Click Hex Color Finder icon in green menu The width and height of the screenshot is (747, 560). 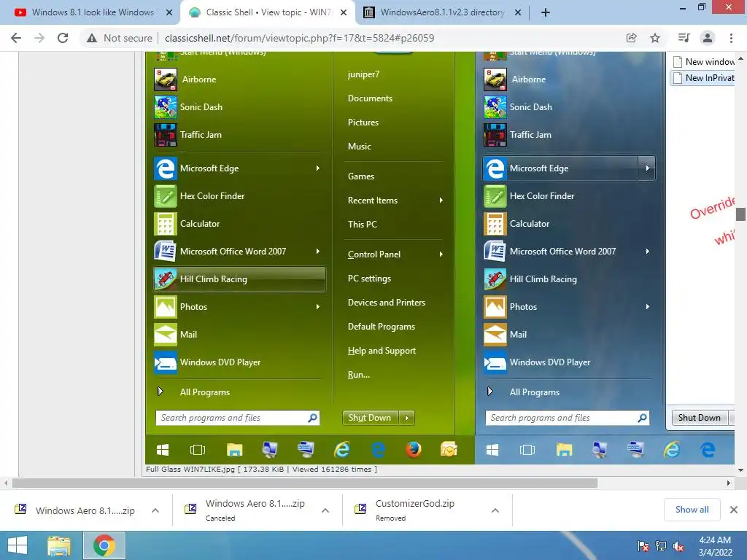[166, 196]
